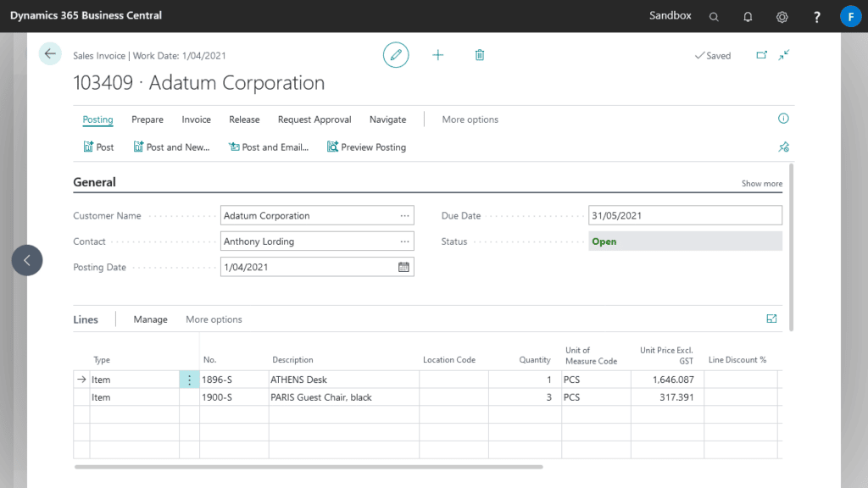
Task: Click the Due Date input field
Action: click(685, 216)
